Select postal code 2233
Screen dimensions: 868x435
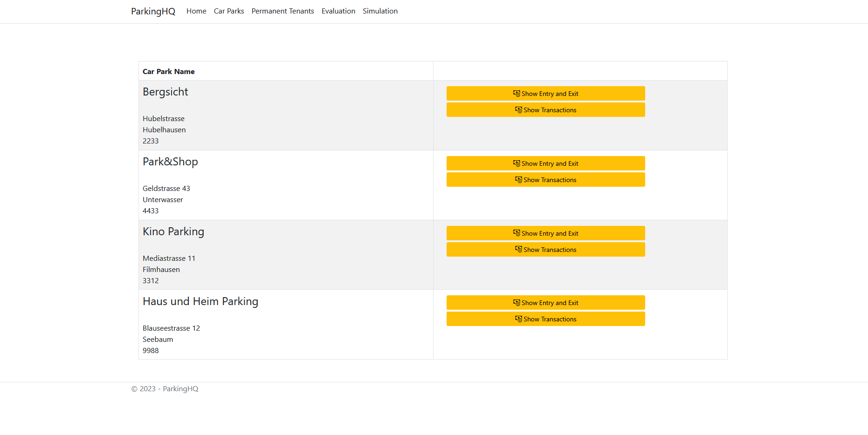point(151,141)
